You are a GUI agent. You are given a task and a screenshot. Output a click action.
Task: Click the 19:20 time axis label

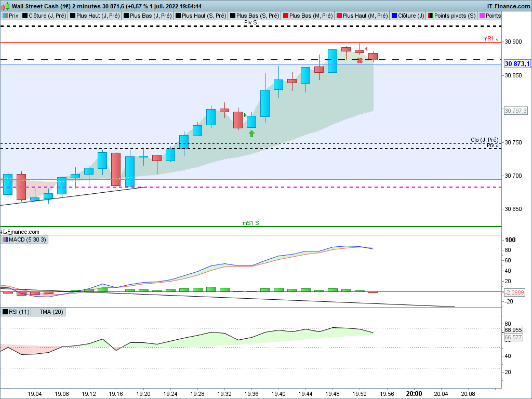[143, 394]
